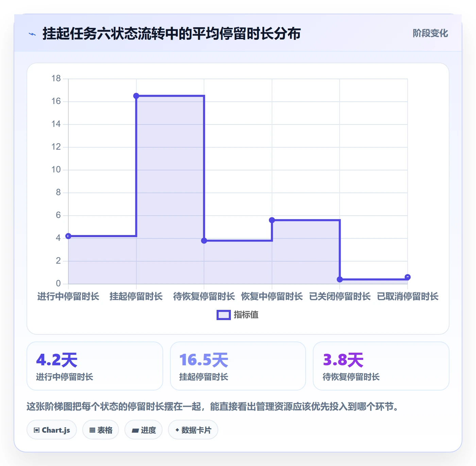Screen dimensions: 476x466
Task: Click the 待恢复停留时长 data point on chart
Action: click(204, 240)
